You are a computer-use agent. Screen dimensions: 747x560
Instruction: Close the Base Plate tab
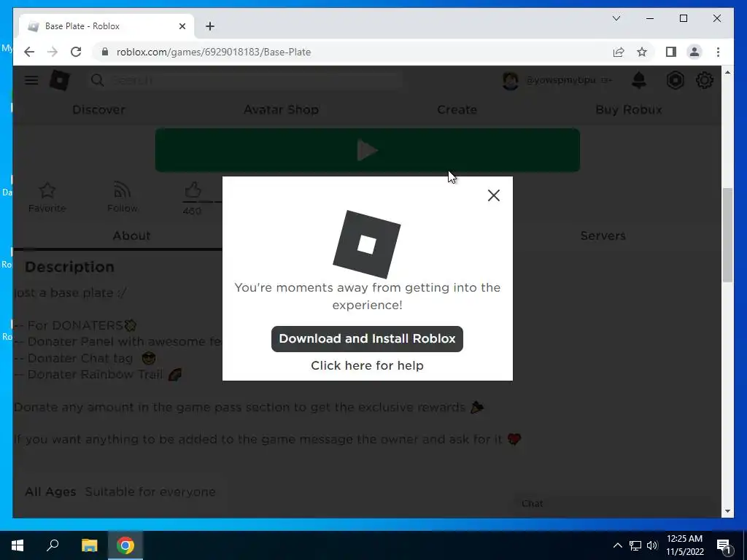tap(182, 26)
